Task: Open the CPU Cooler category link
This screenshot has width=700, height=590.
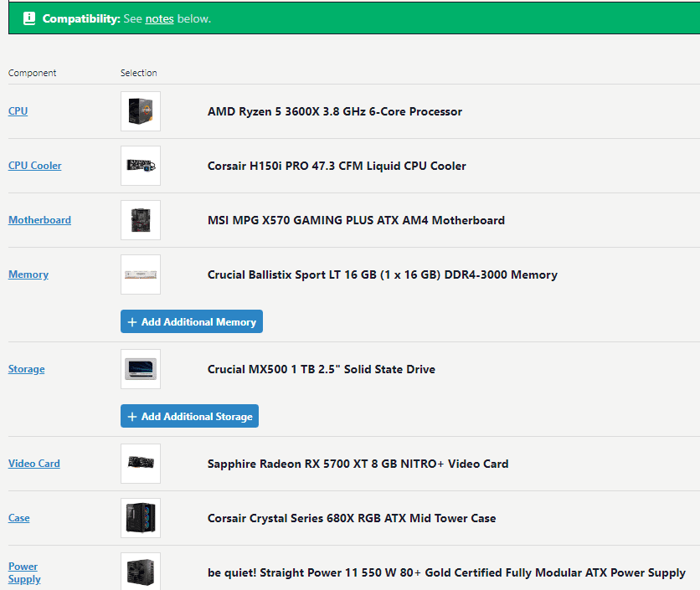Action: (x=34, y=166)
